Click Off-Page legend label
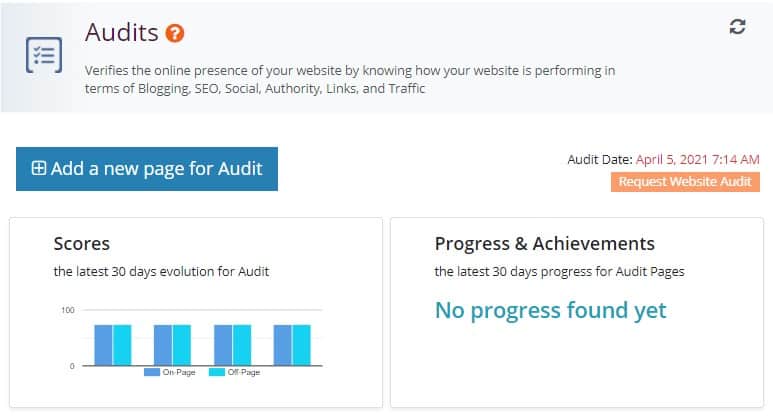Screen dimensions: 773x416 tap(244, 372)
